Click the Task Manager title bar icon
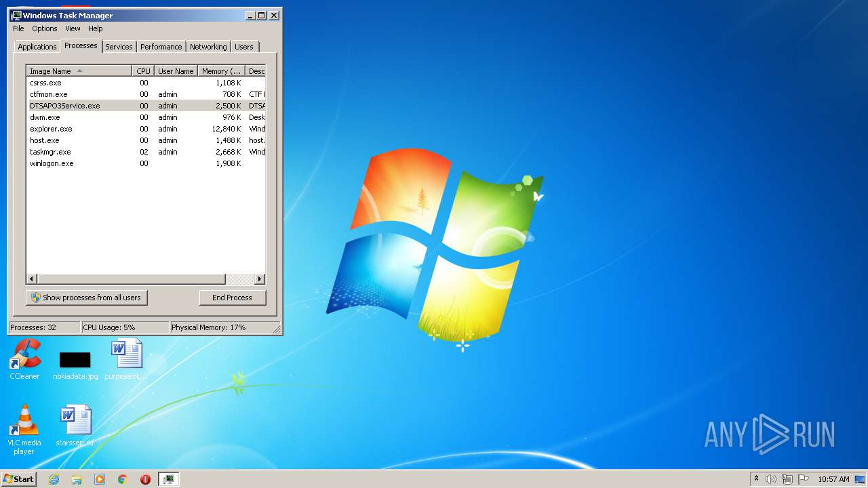This screenshot has width=868, height=488. pyautogui.click(x=16, y=15)
